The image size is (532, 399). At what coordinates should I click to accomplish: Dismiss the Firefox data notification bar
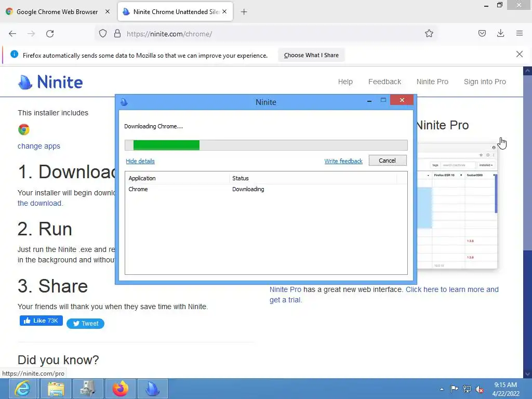tap(519, 54)
